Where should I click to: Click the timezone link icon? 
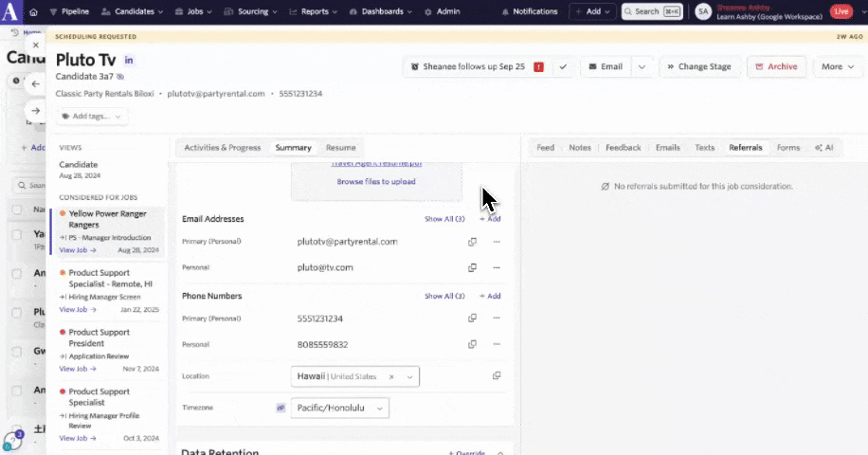[x=280, y=408]
